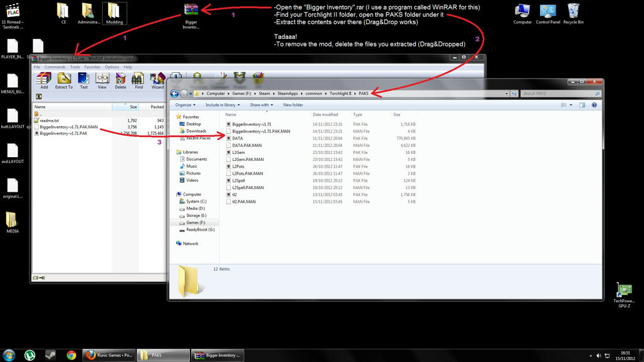Viewport: 644px width, 362px height.
Task: Open the Include in library dropdown
Action: (223, 105)
